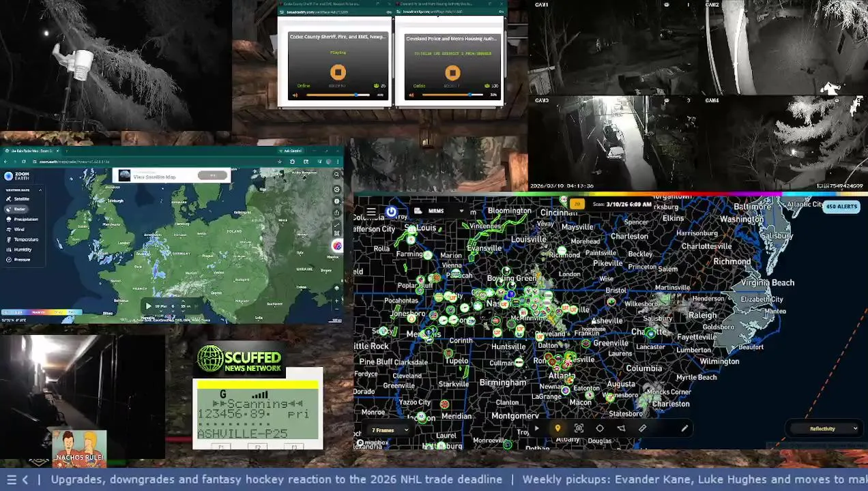Reload the Zoom Earth browser page
This screenshot has height=491, width=868.
tap(24, 162)
